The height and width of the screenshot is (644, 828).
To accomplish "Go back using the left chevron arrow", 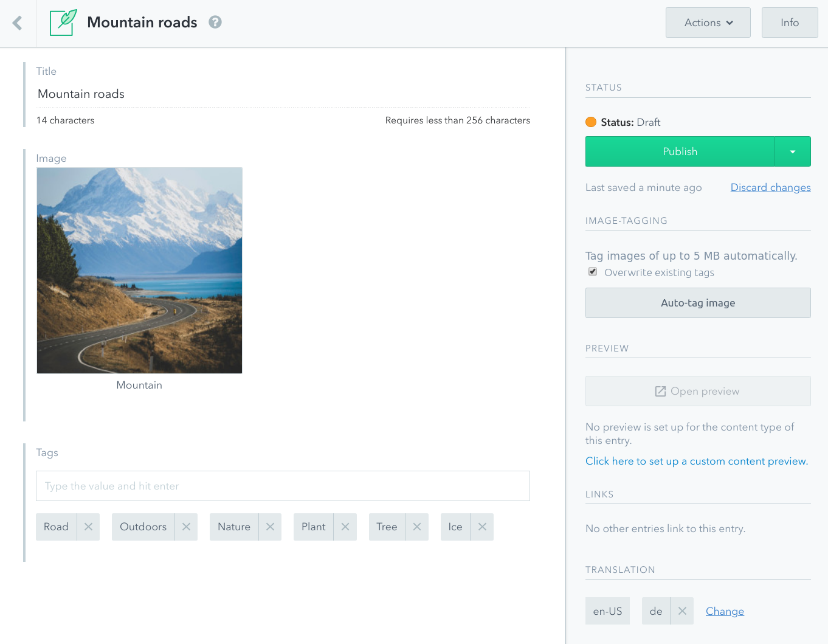I will coord(17,23).
